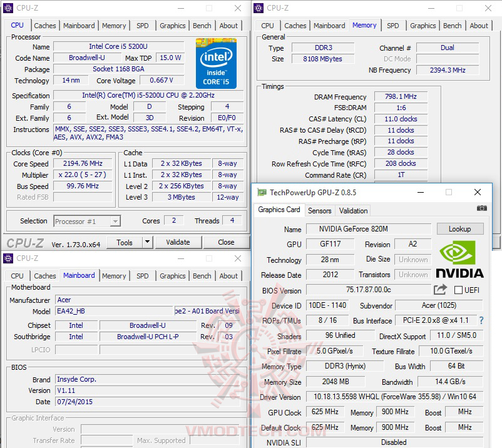Open SPD tab in the top-left CPU-Z window
Viewport: 502px width, 448px height.
(x=143, y=26)
